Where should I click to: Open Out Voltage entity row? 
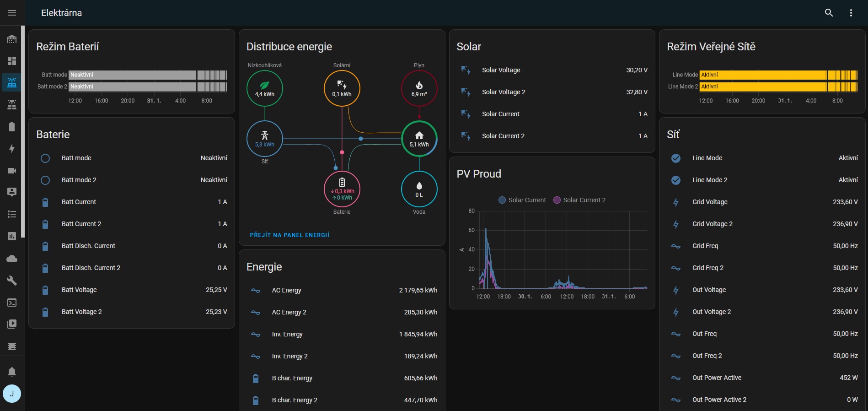coord(762,290)
